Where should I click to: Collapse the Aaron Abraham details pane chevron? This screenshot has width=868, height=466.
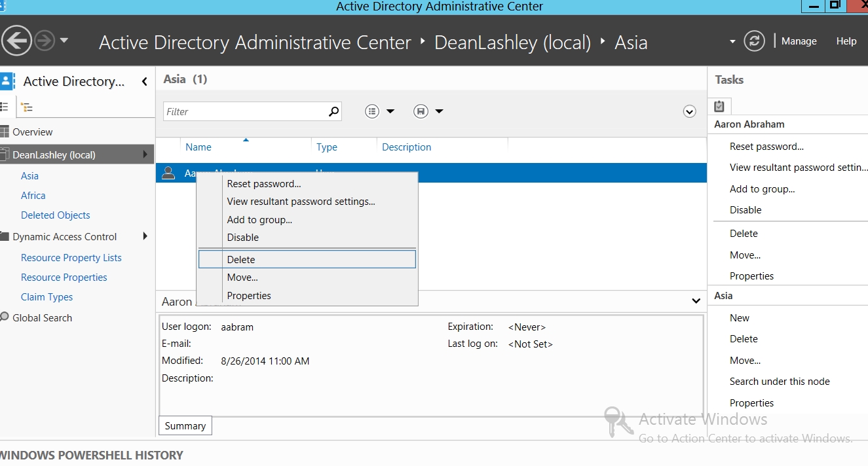pos(696,301)
